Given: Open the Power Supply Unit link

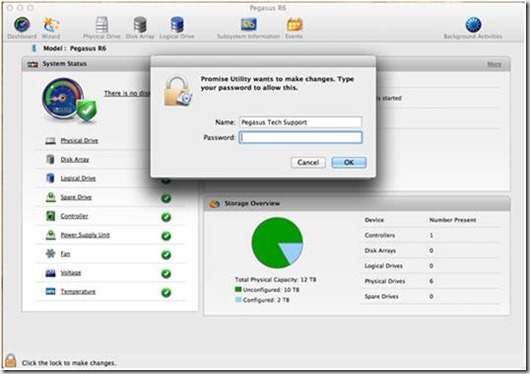Looking at the screenshot, I should (x=85, y=235).
